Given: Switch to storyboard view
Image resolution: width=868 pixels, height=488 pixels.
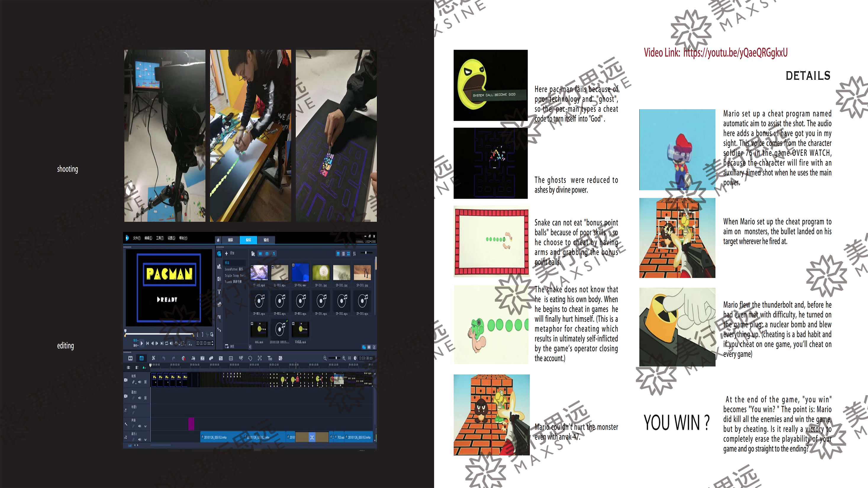Looking at the screenshot, I should (131, 358).
